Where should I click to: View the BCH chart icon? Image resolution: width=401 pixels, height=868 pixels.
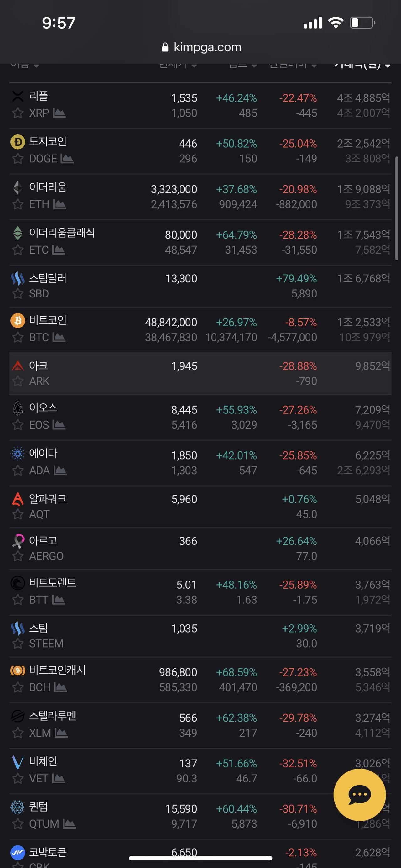click(60, 687)
